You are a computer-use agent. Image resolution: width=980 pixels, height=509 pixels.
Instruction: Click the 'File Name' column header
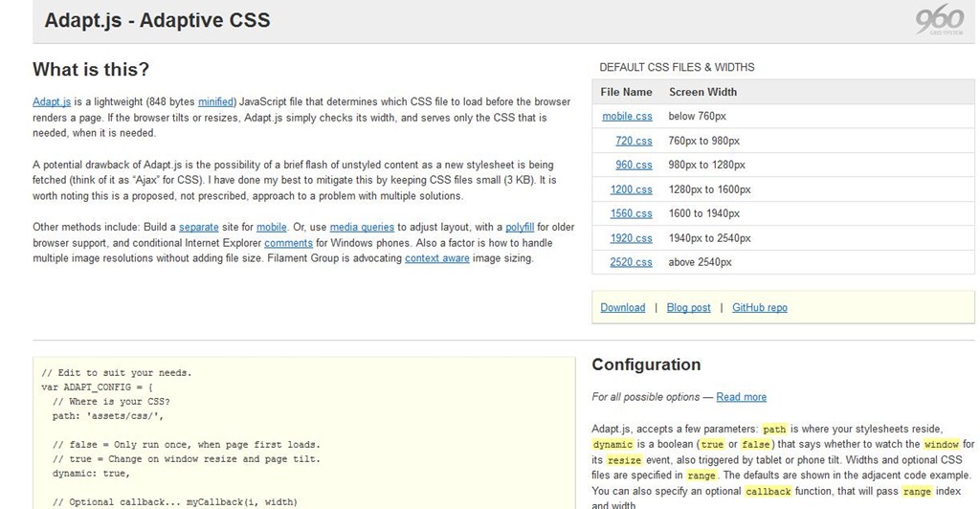point(626,92)
